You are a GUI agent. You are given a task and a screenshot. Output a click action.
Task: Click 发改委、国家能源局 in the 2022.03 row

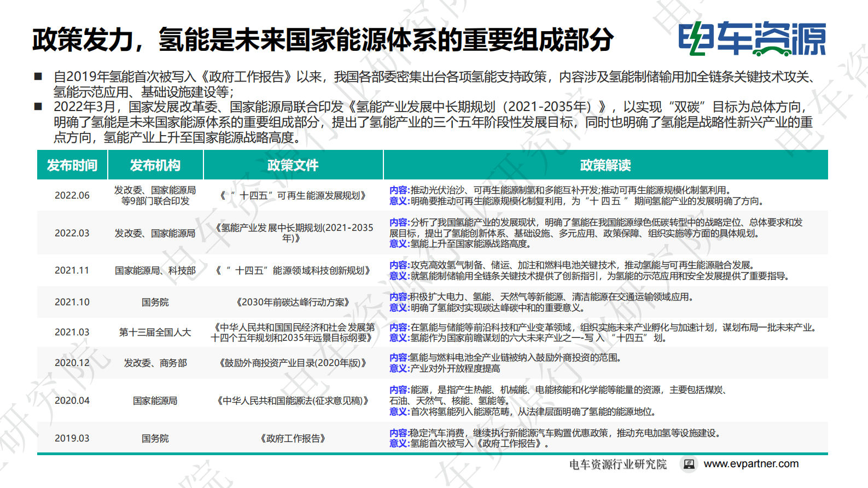(x=155, y=233)
